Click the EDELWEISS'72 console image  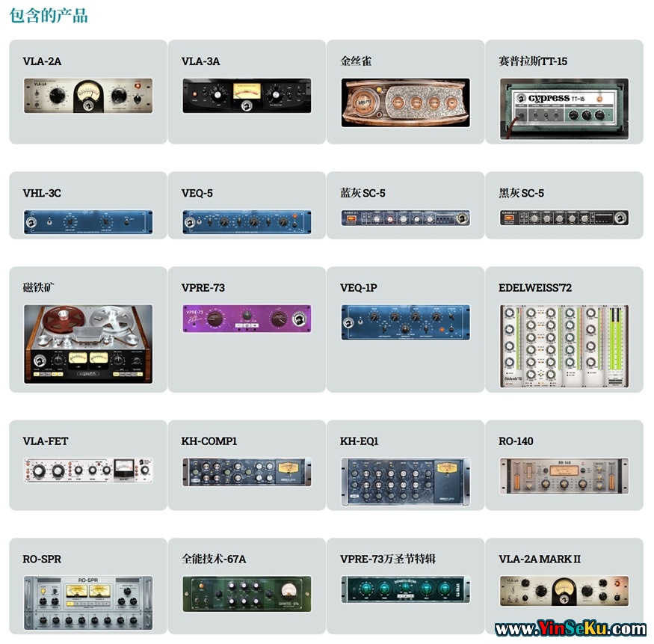coord(564,346)
